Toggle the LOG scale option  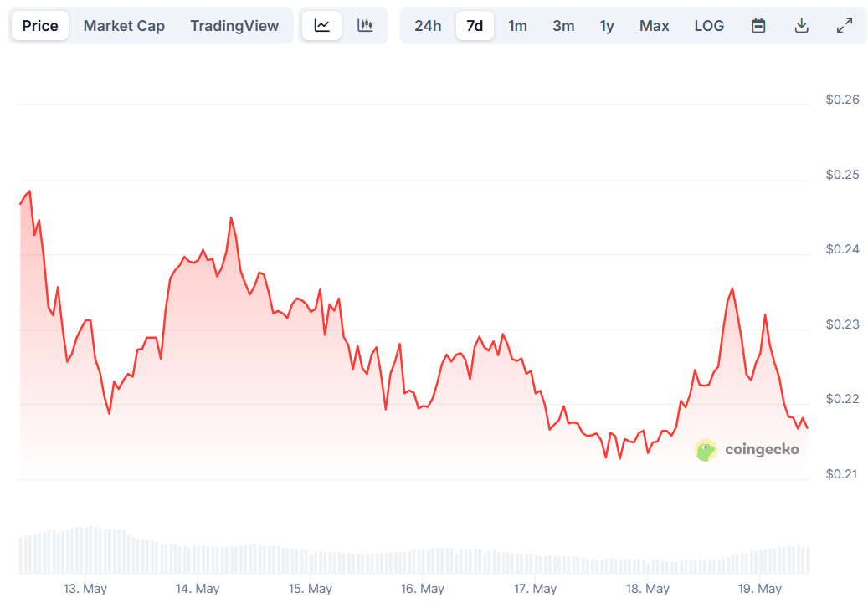(x=709, y=25)
